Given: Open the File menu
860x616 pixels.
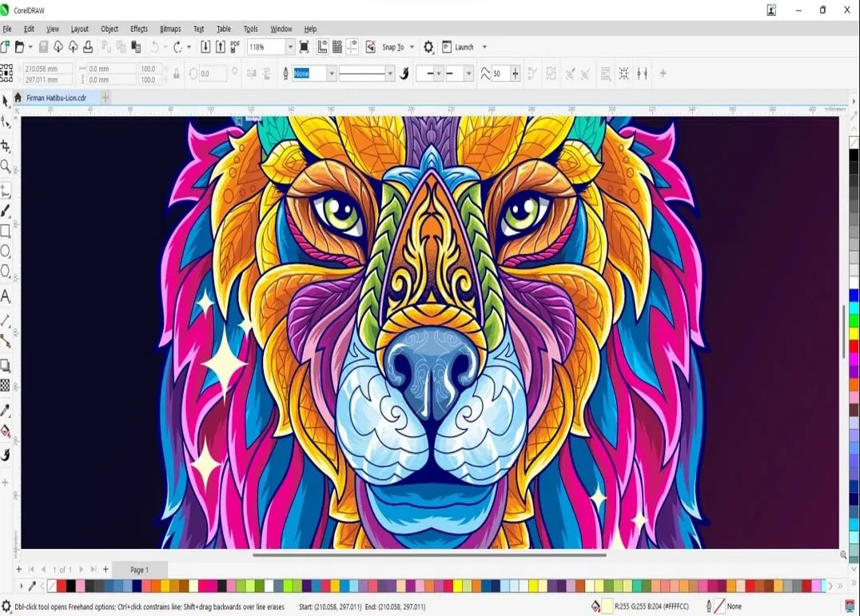Looking at the screenshot, I should [x=7, y=29].
